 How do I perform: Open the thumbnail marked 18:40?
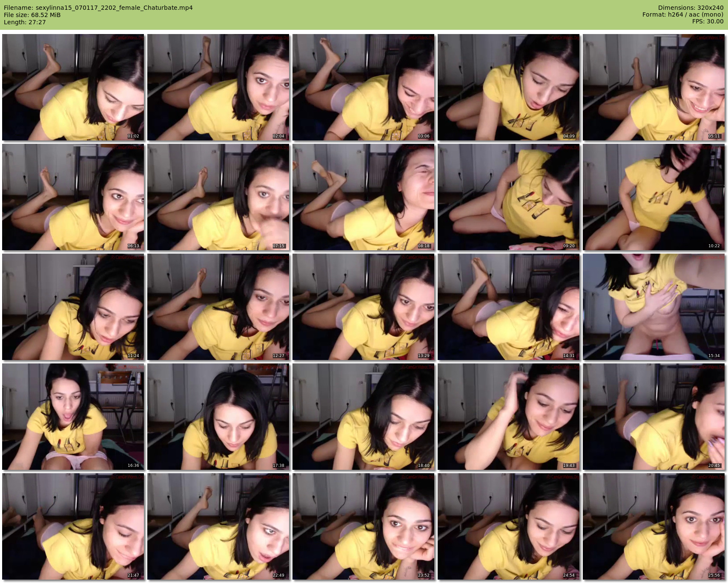364,417
